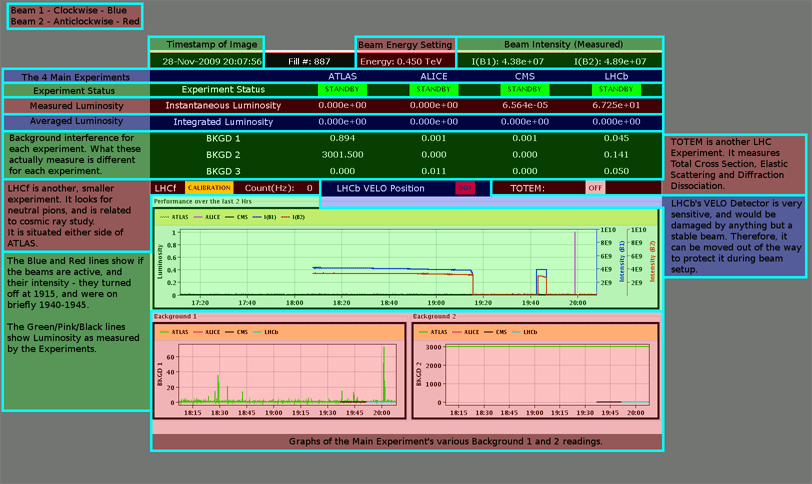Select the I(B2): 4.89e+07 intensity reading
The width and height of the screenshot is (812, 484).
(x=610, y=62)
